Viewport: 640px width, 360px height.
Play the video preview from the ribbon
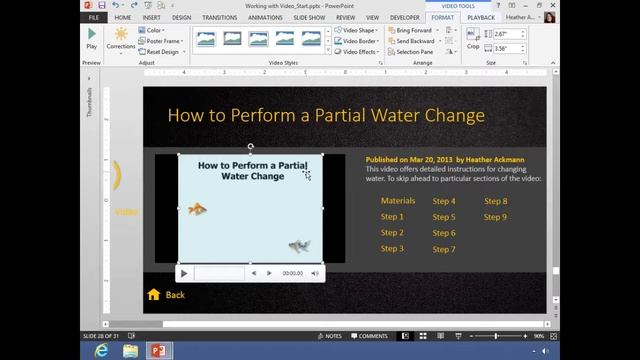tap(91, 39)
